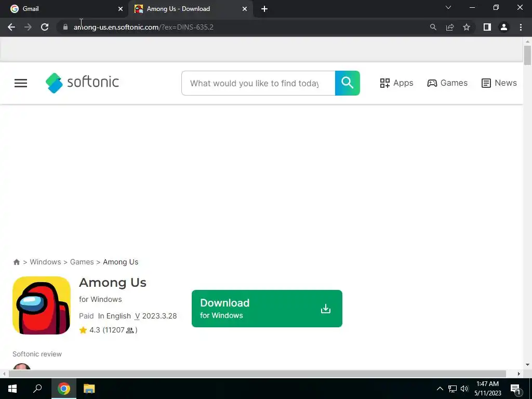Open the Windows notification center
This screenshot has height=399, width=532.
pyautogui.click(x=515, y=389)
